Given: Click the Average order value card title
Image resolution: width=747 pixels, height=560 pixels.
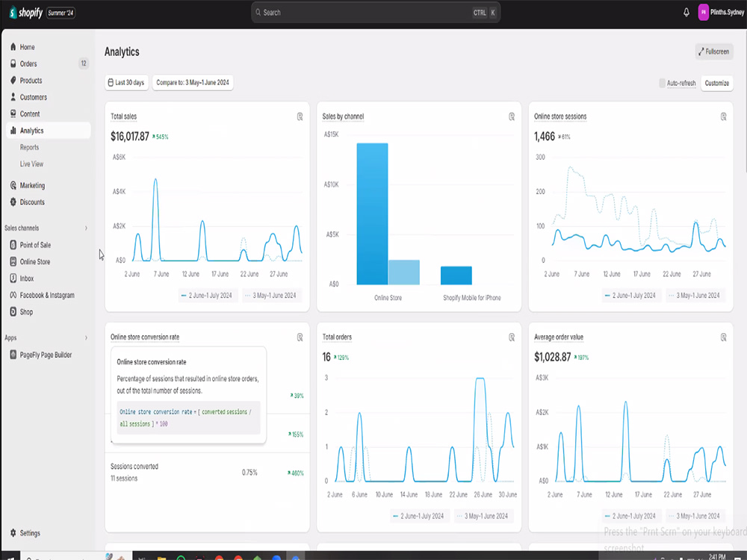Looking at the screenshot, I should 558,337.
